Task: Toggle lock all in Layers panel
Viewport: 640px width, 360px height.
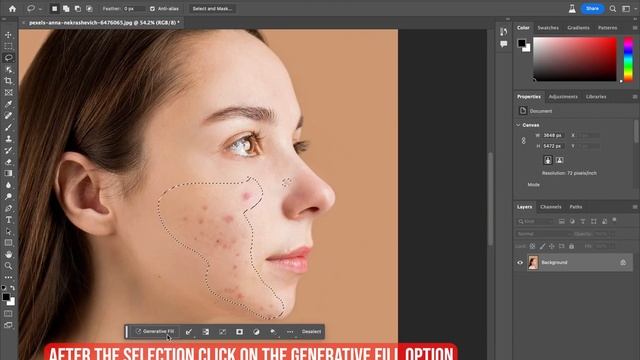Action: (571, 246)
